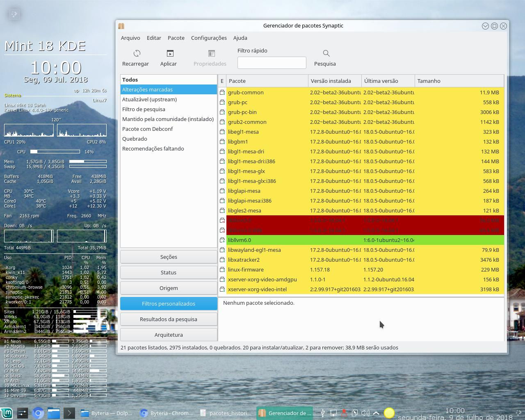Click the package status icon beside grub-pc
The height and width of the screenshot is (420, 525).
click(x=222, y=102)
